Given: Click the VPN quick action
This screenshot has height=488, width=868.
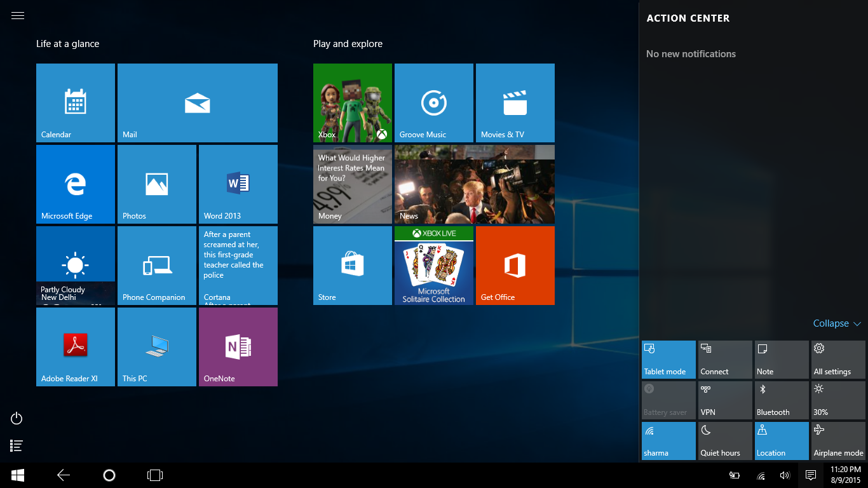Looking at the screenshot, I should click(x=725, y=400).
